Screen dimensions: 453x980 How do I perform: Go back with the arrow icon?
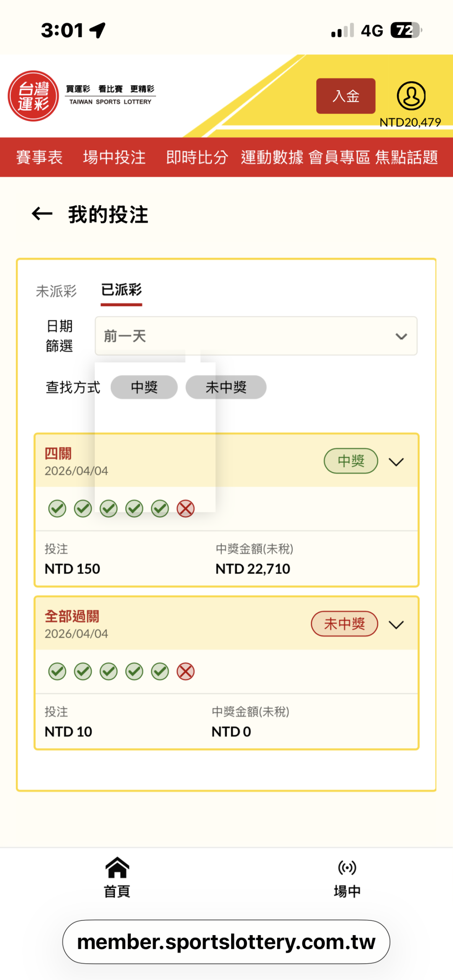tap(42, 214)
